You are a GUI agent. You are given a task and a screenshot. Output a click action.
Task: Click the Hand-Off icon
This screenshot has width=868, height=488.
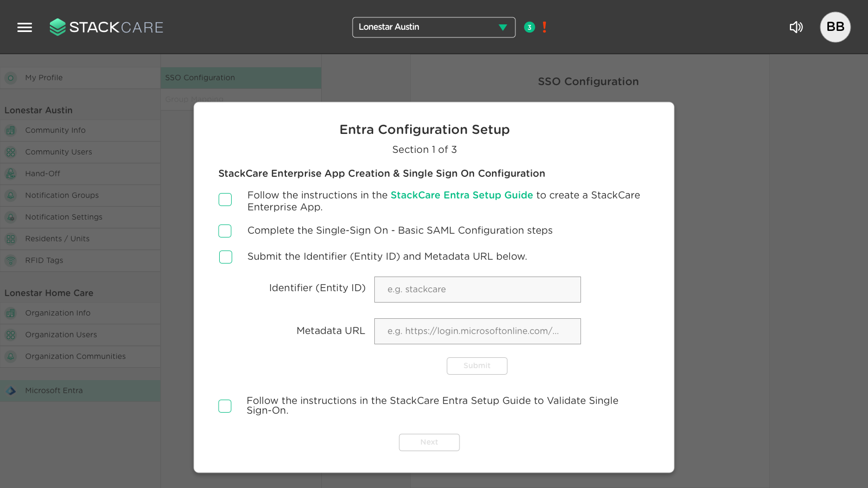click(11, 174)
